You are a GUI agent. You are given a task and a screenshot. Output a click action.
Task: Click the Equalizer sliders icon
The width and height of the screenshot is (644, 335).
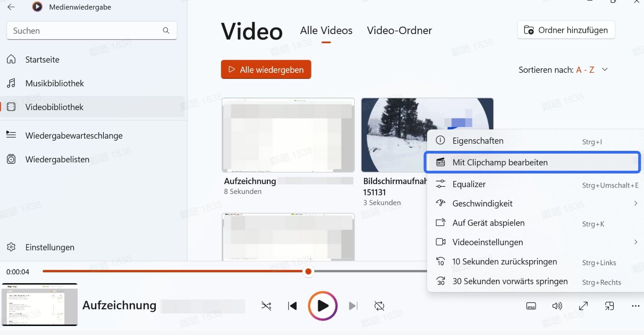tap(441, 184)
